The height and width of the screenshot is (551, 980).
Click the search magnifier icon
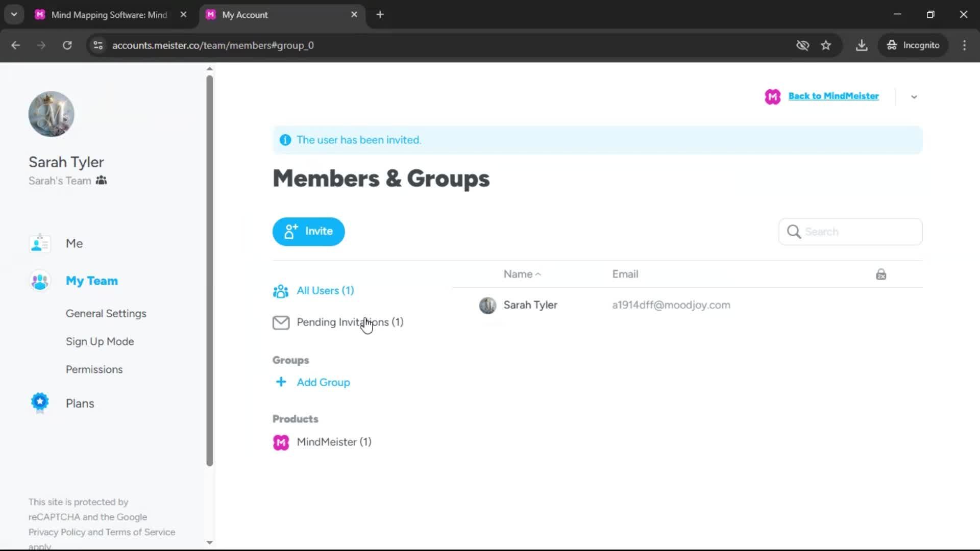[x=794, y=232]
